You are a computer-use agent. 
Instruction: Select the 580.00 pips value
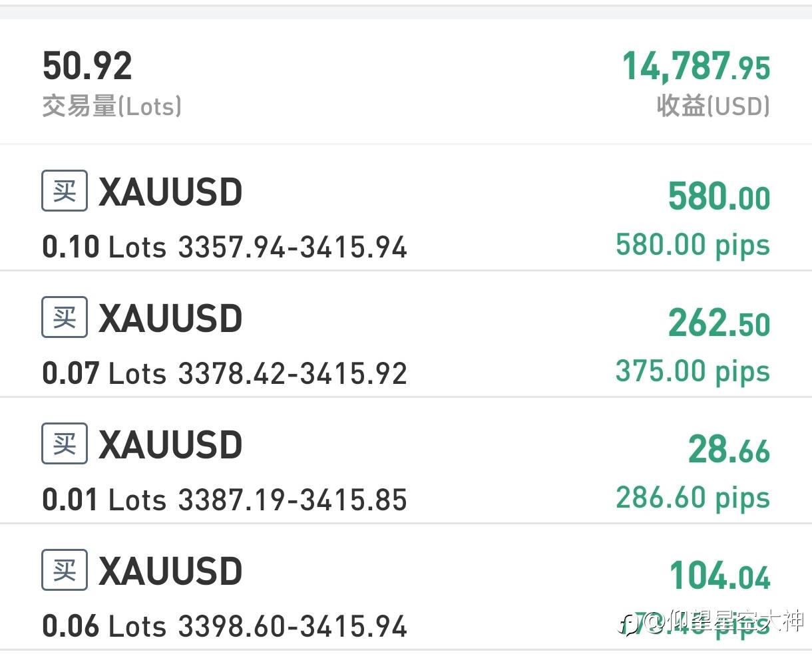pyautogui.click(x=693, y=245)
